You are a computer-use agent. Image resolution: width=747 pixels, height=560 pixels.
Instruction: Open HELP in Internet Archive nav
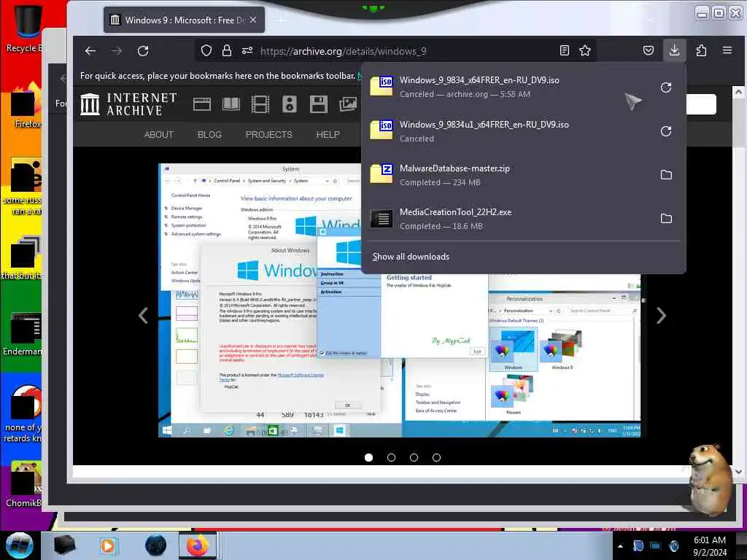pos(328,135)
